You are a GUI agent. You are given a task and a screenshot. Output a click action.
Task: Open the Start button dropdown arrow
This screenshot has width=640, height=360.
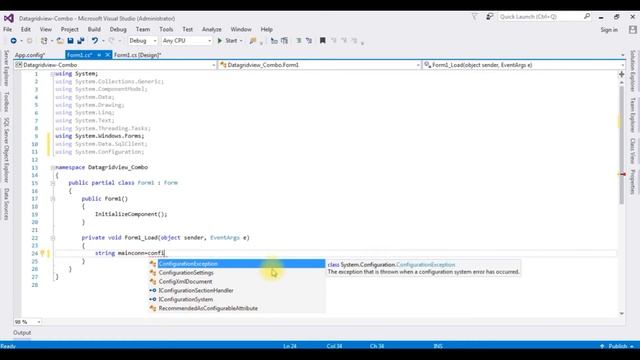pos(241,41)
